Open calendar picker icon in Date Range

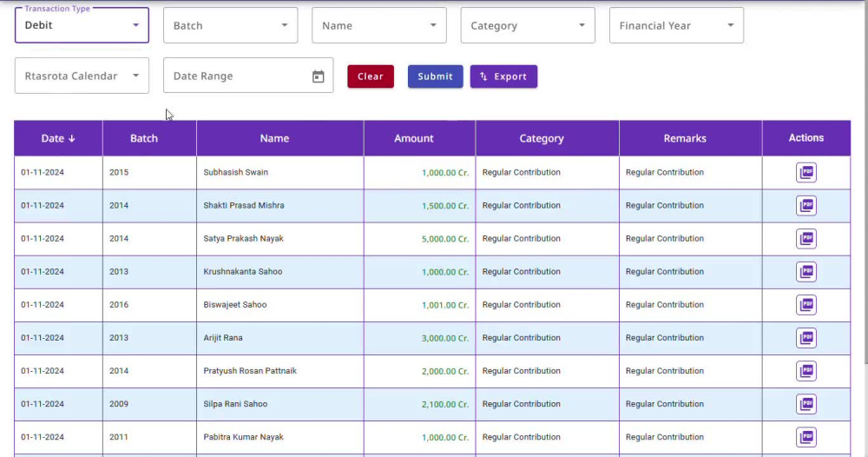(318, 76)
